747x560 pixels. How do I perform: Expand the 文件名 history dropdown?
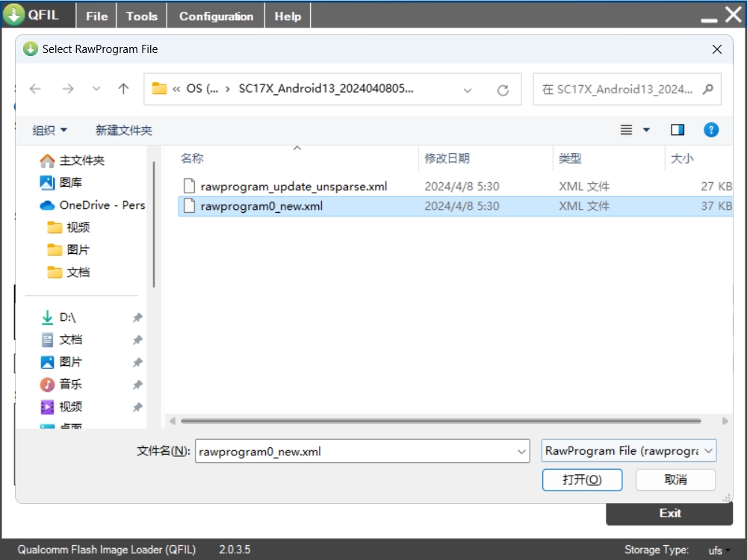tap(521, 452)
